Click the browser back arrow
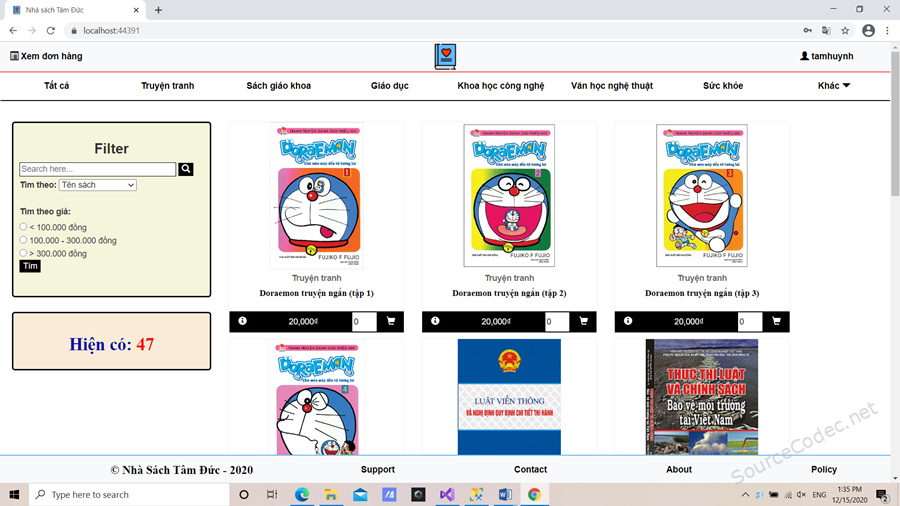Viewport: 900px width, 506px height. pyautogui.click(x=13, y=30)
